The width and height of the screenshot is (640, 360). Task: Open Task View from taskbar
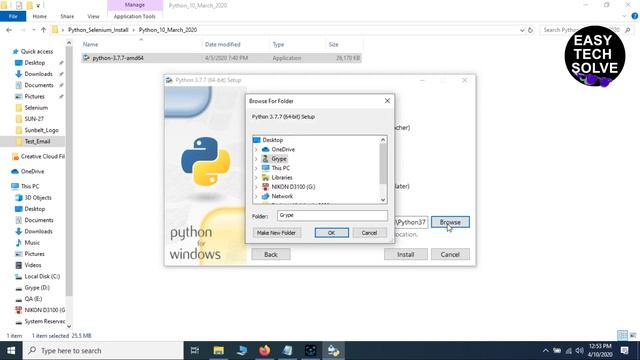(195, 351)
